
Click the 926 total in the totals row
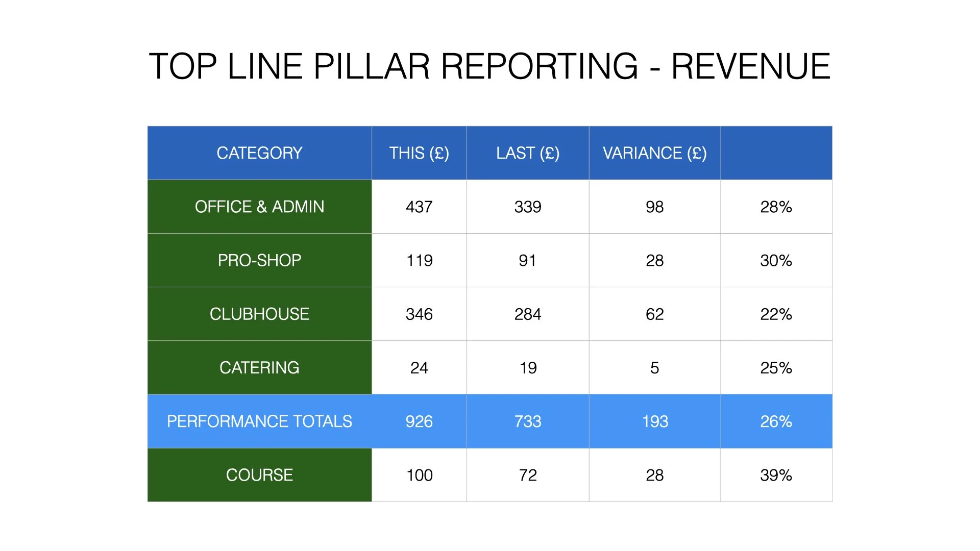(x=419, y=421)
